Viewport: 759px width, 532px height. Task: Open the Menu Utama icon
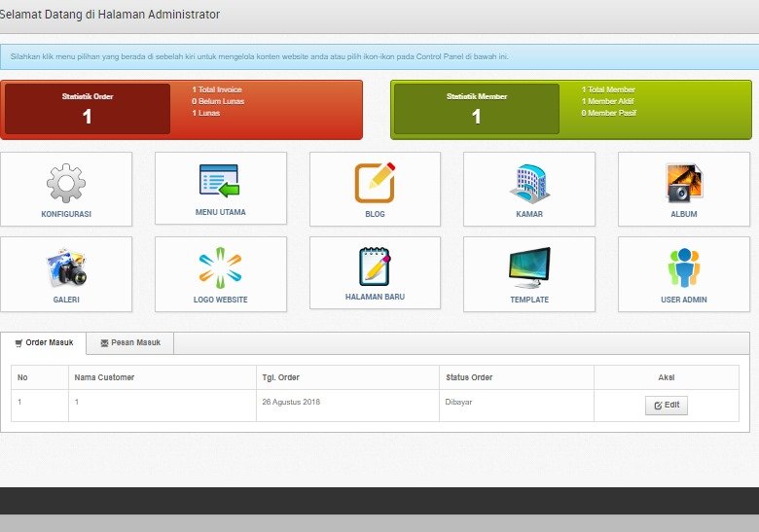tap(220, 180)
